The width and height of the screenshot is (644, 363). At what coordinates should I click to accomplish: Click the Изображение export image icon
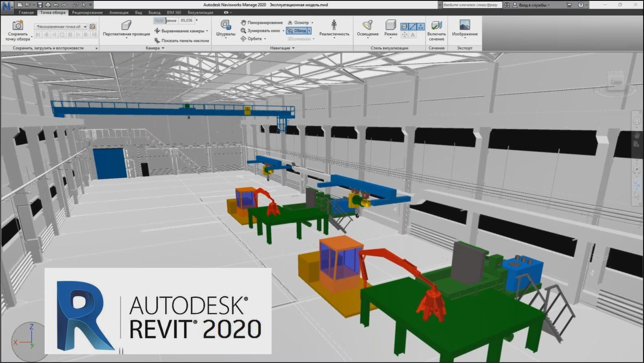tap(465, 26)
